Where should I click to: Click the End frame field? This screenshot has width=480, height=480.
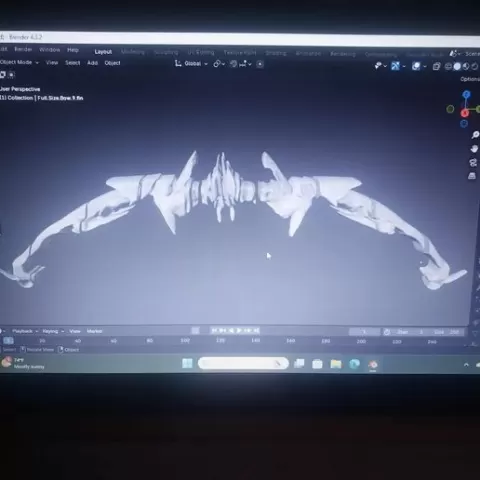pos(446,332)
